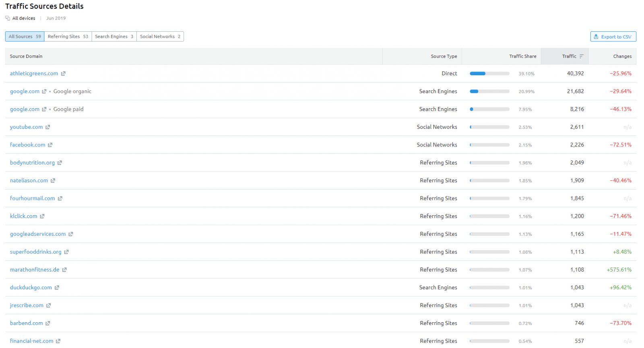Click the All devices icon

[x=8, y=18]
